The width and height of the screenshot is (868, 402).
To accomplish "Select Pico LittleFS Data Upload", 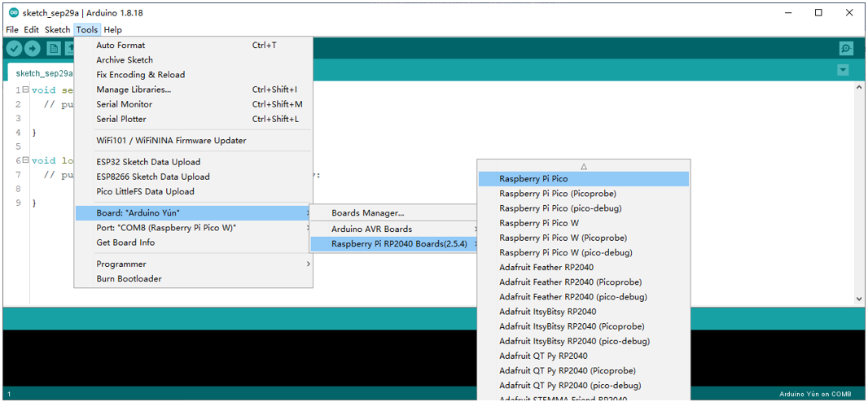I will 194,191.
